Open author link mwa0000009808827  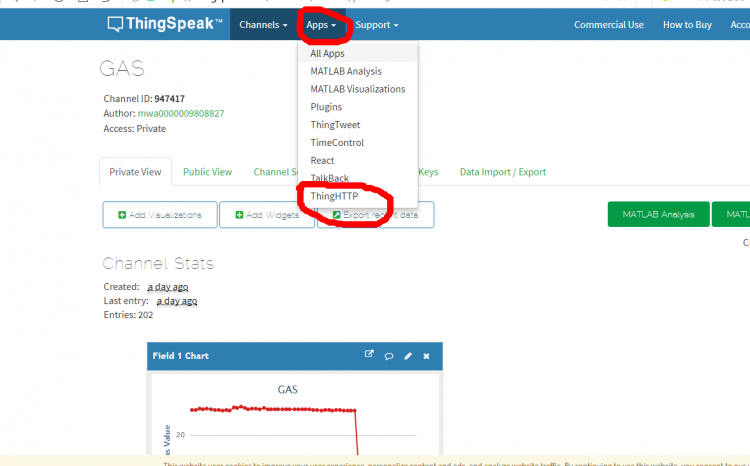pyautogui.click(x=181, y=113)
